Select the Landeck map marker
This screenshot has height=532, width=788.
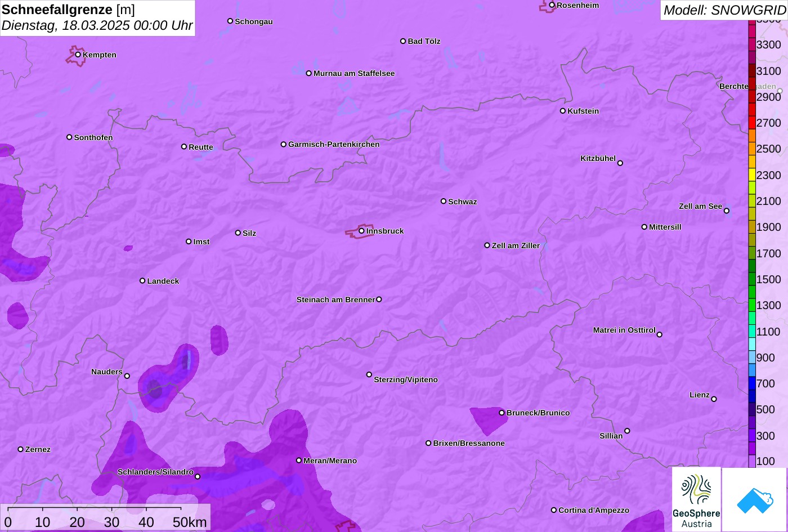pyautogui.click(x=142, y=281)
